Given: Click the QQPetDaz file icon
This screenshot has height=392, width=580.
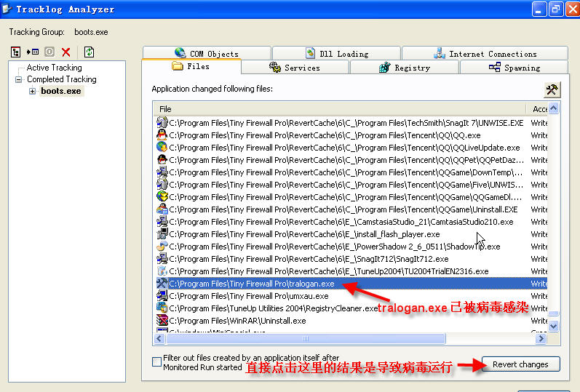Looking at the screenshot, I should point(162,159).
